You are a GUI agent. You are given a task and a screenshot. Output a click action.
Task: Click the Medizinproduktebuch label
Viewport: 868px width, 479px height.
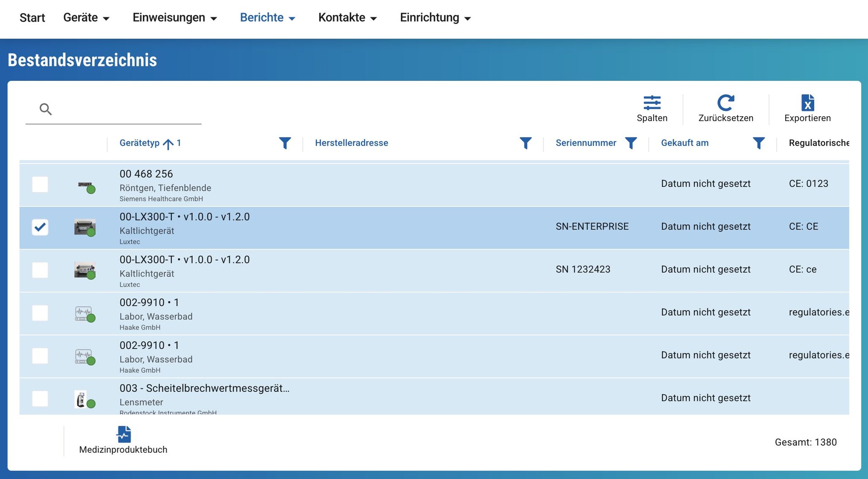pos(123,450)
